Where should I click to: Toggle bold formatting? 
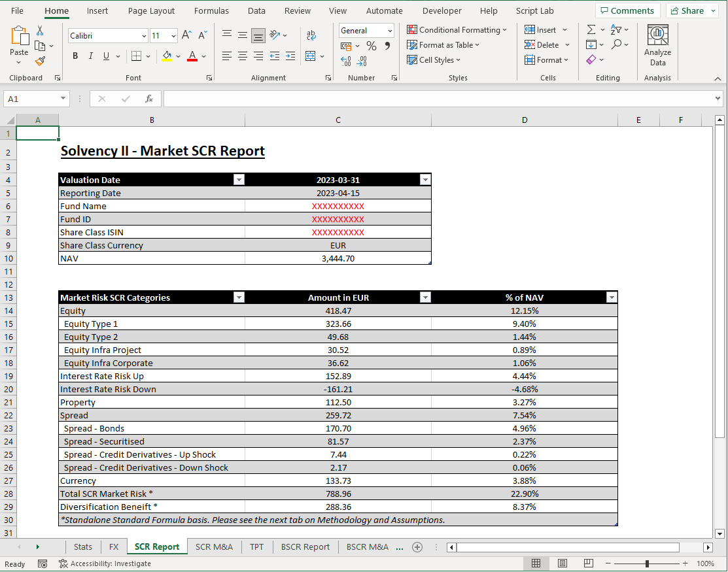75,56
